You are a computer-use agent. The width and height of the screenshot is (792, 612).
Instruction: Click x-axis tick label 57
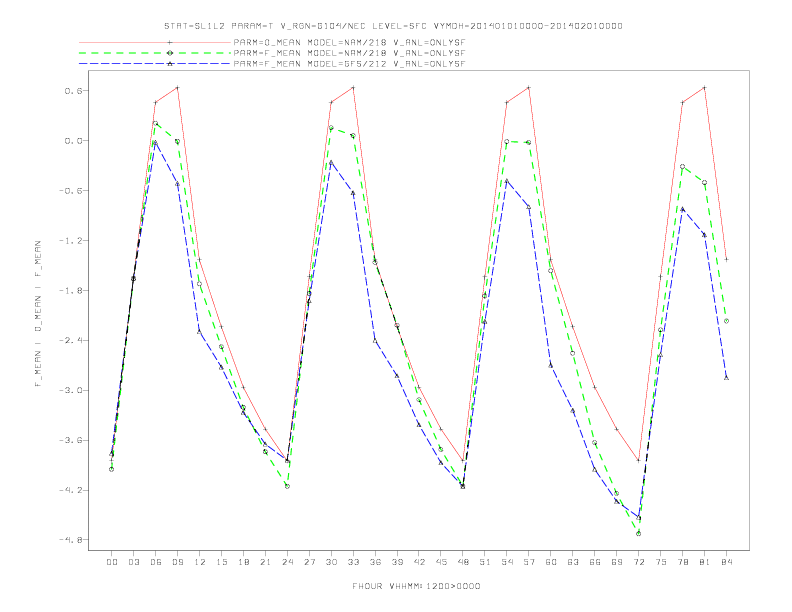(529, 562)
